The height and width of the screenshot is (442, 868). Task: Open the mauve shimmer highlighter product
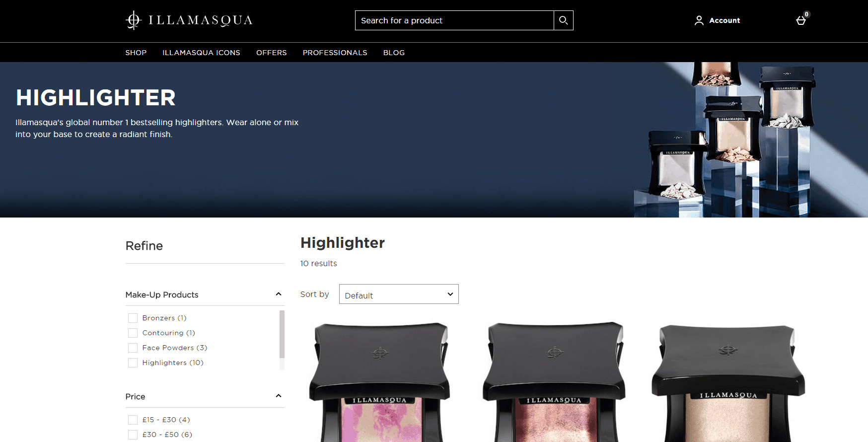click(554, 382)
